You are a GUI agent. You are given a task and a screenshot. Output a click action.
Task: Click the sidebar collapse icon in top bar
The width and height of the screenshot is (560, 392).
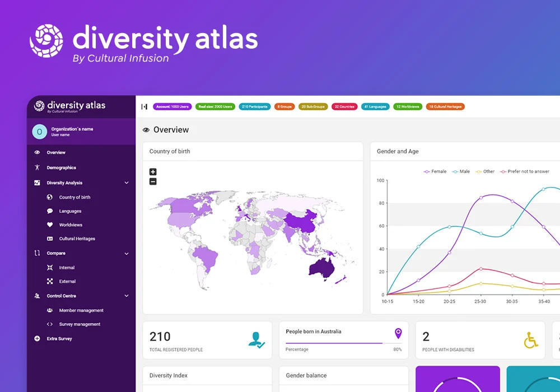click(x=144, y=107)
